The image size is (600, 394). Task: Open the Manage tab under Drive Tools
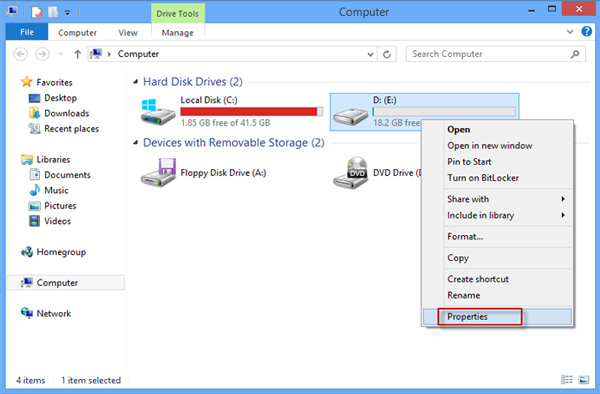click(178, 33)
